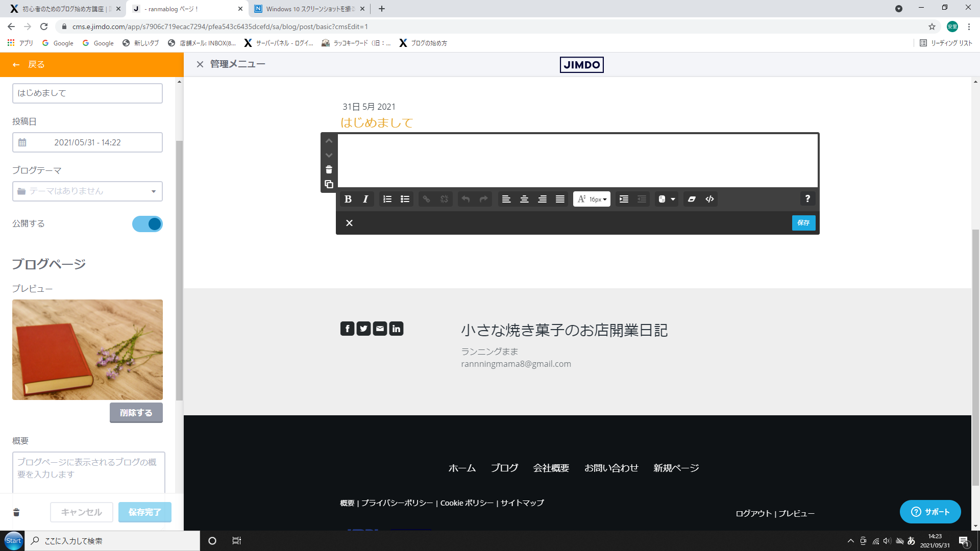Center-align the text
980x551 pixels.
pos(524,199)
